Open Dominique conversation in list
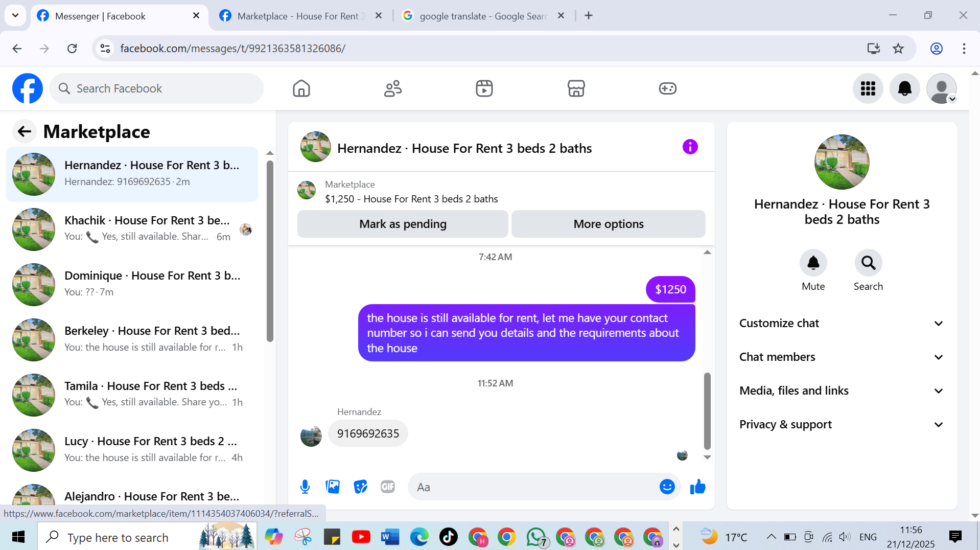 (132, 284)
